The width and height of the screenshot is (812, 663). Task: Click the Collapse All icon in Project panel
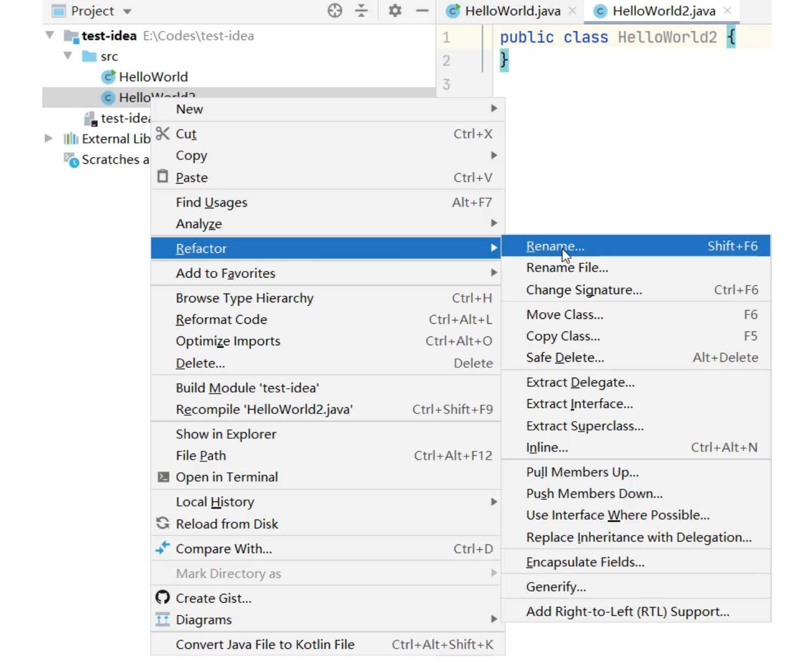(361, 10)
